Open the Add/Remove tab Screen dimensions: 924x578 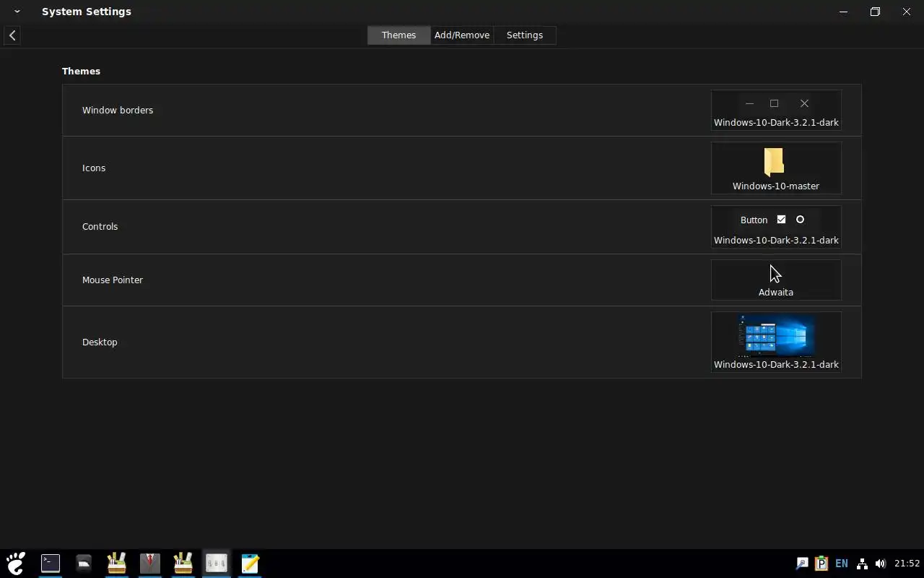pyautogui.click(x=462, y=35)
